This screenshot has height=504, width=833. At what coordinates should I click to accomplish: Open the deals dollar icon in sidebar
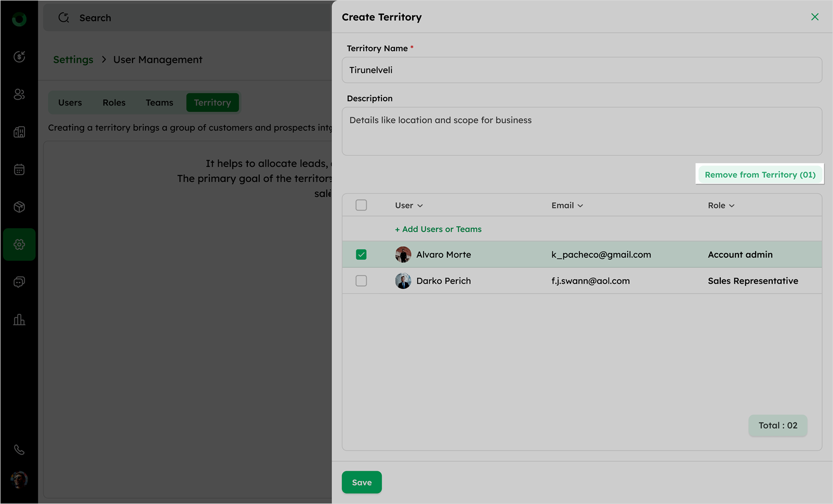19,57
